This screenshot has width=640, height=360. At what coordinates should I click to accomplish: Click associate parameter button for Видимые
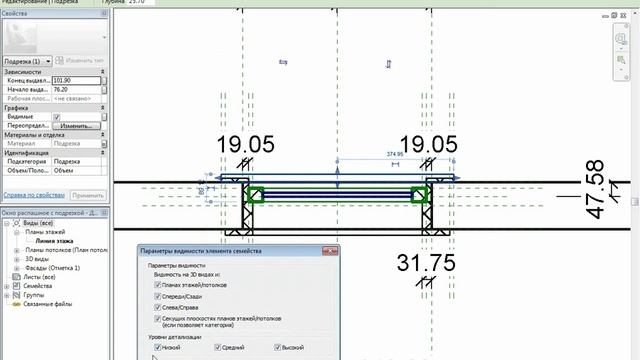104,117
